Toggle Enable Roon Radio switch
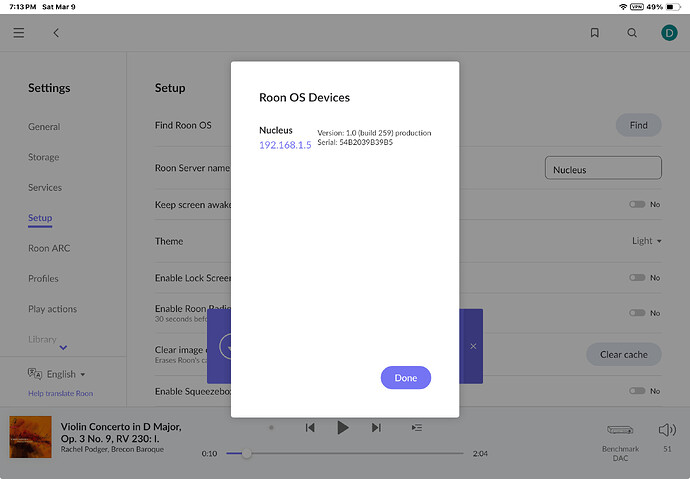The image size is (690, 479). pos(637,313)
